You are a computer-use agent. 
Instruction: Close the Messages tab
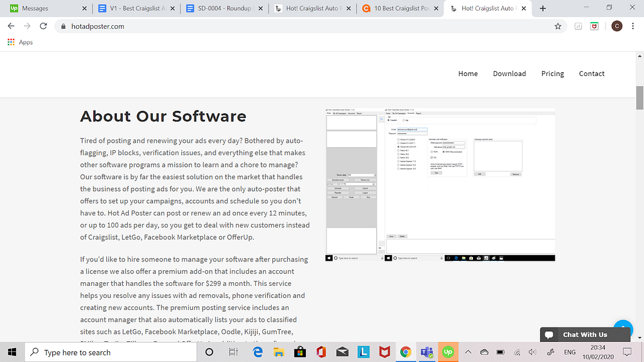point(84,8)
